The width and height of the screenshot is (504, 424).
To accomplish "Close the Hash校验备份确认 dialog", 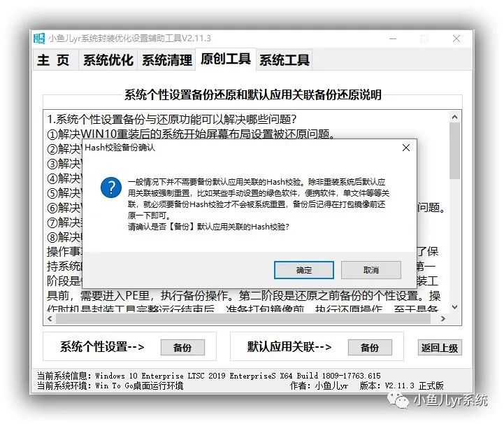I will coord(406,148).
